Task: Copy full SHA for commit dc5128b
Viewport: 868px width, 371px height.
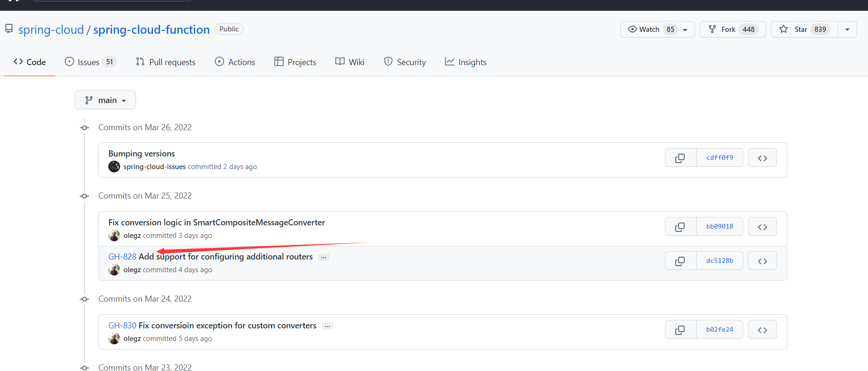Action: pyautogui.click(x=680, y=261)
